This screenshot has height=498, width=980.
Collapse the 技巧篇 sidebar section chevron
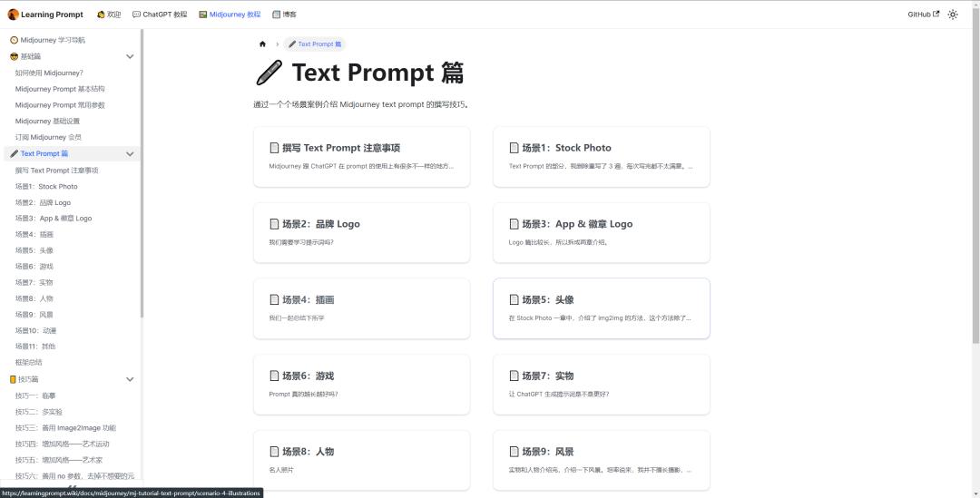pyautogui.click(x=130, y=379)
